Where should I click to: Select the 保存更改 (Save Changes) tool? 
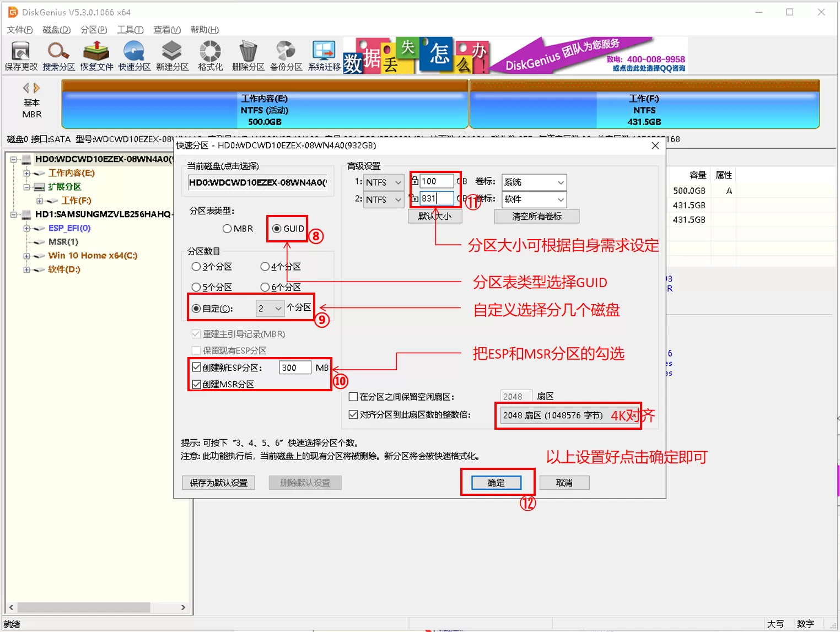[20, 55]
